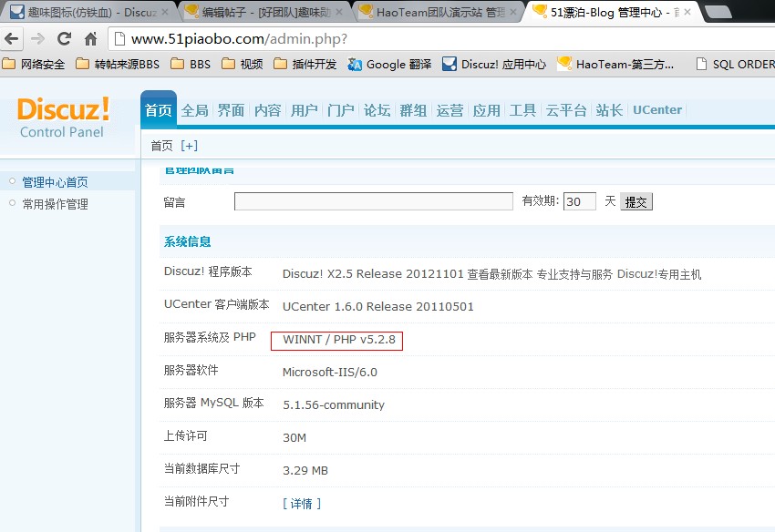Screen dimensions: 775x532
Task: Open the 云平台 admin menu
Action: coord(566,110)
